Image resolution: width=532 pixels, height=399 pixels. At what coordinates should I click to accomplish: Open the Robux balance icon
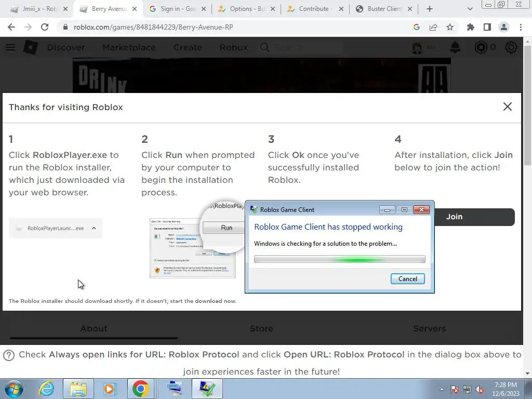tap(481, 47)
